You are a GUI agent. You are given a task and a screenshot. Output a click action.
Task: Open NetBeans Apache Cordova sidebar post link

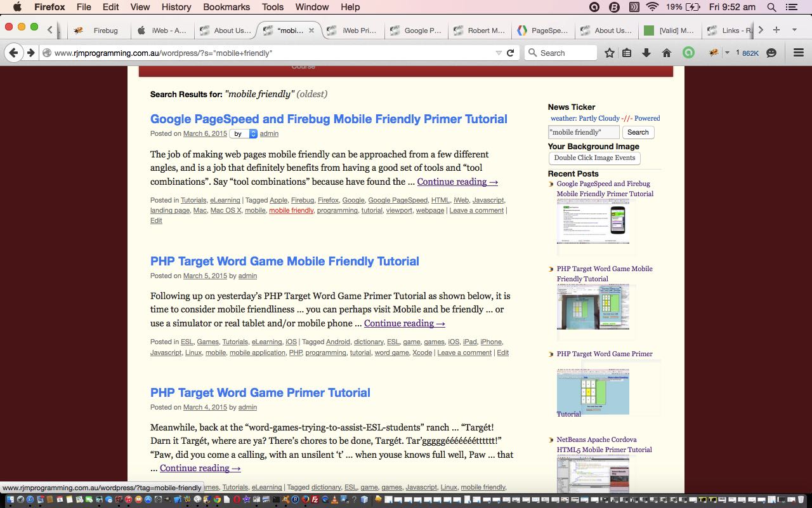coord(604,444)
